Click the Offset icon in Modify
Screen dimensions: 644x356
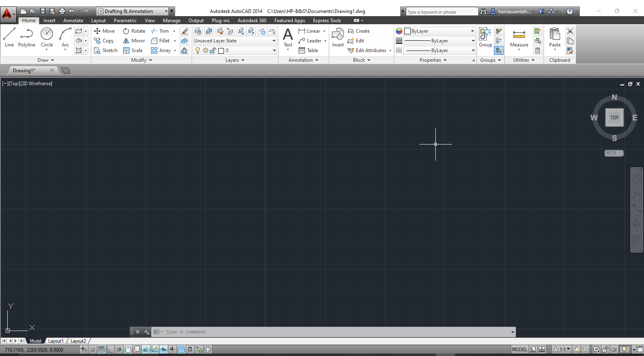(184, 50)
